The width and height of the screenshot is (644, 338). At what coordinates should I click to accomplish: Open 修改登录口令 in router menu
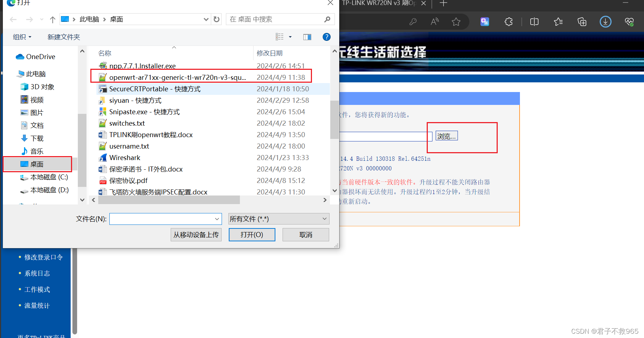[43, 257]
